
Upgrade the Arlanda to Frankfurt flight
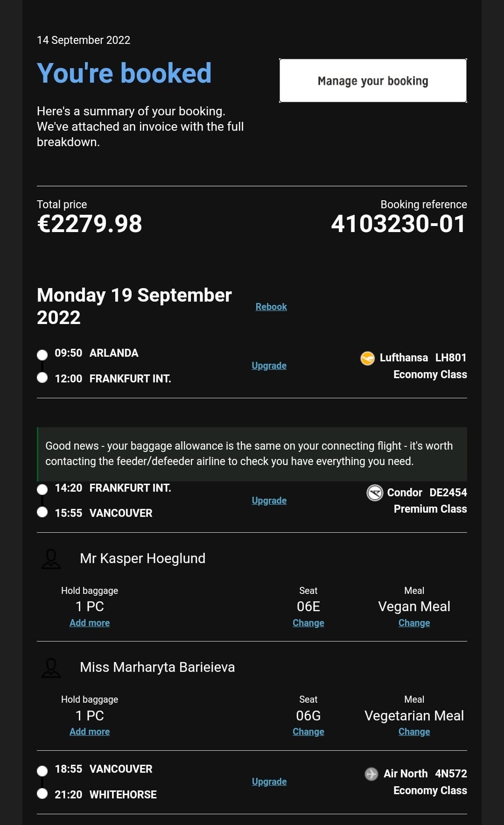click(x=269, y=366)
